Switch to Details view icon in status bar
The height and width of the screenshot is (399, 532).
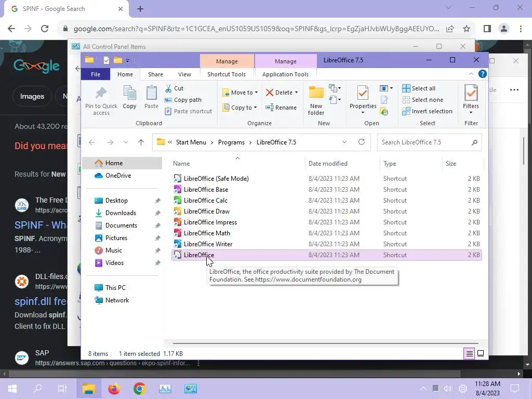[469, 353]
